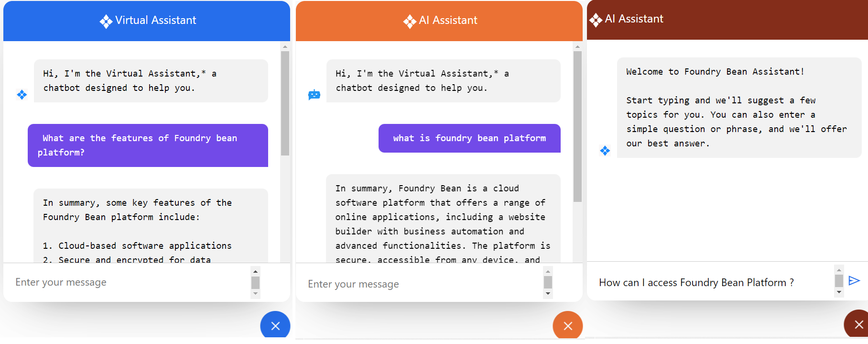
Task: Click the up arrow of orange chat input scrollbar
Action: pos(548,271)
